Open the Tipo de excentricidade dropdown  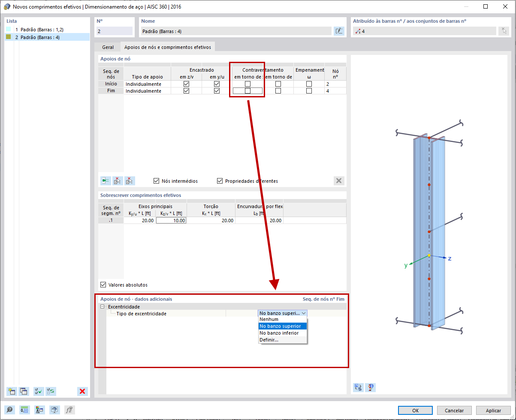point(305,313)
